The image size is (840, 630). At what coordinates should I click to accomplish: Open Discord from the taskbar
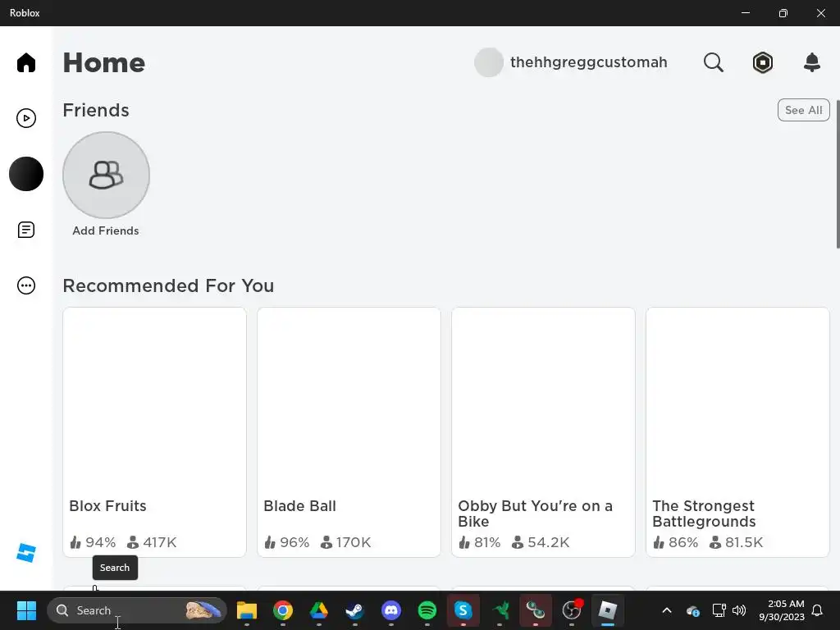pyautogui.click(x=391, y=610)
